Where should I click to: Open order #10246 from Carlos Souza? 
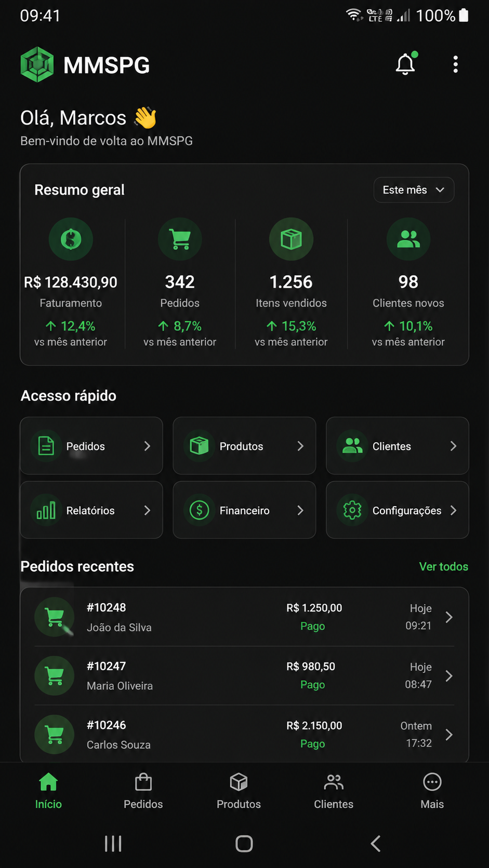point(244,734)
